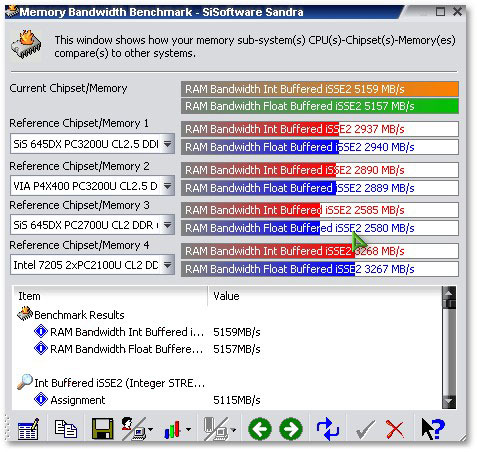This screenshot has height=452, width=477.
Task: Click the bar chart icon
Action: (x=173, y=430)
